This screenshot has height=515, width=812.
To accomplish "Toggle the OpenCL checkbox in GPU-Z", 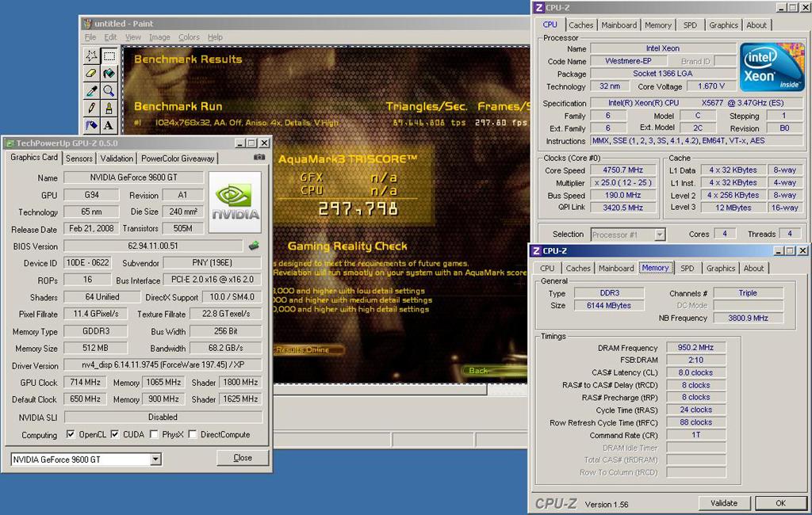I will click(x=71, y=434).
